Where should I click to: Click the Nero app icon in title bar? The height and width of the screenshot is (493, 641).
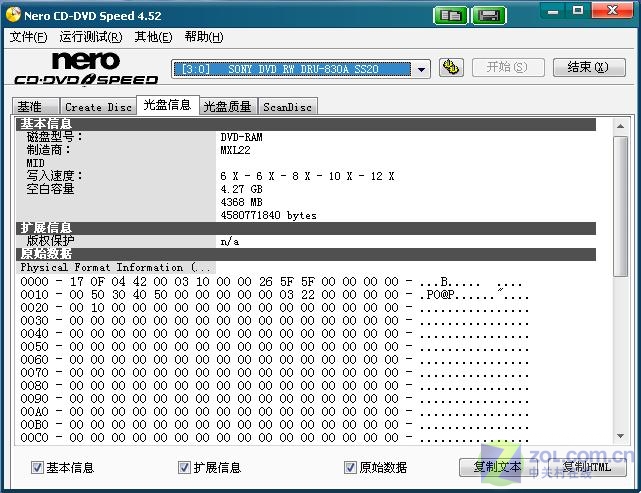[x=13, y=15]
